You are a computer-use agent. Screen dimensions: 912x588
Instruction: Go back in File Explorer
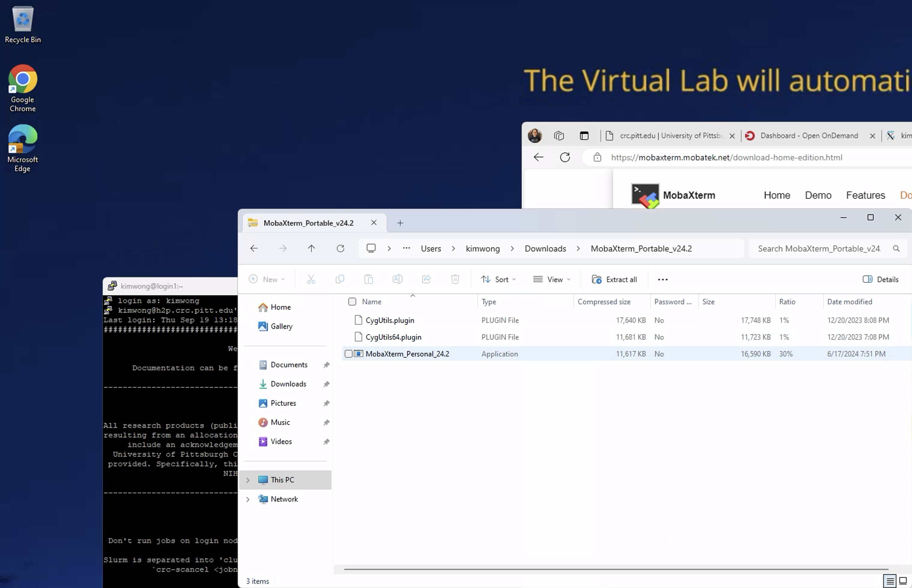[254, 249]
